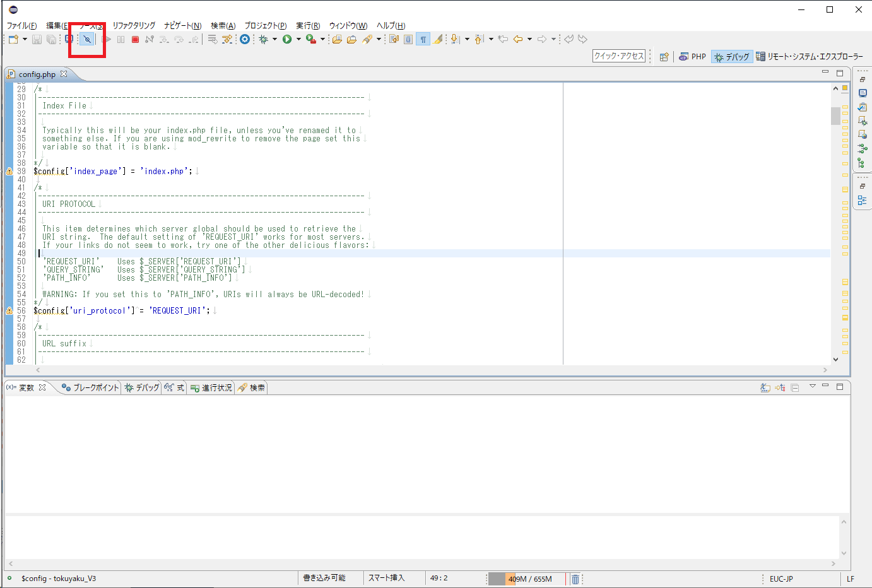This screenshot has height=588, width=872.
Task: Click the Open Perspective icon
Action: pos(664,57)
